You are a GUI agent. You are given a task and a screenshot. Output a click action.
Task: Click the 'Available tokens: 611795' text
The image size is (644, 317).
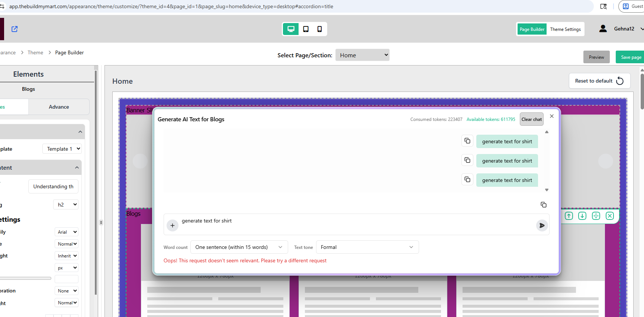coord(491,119)
